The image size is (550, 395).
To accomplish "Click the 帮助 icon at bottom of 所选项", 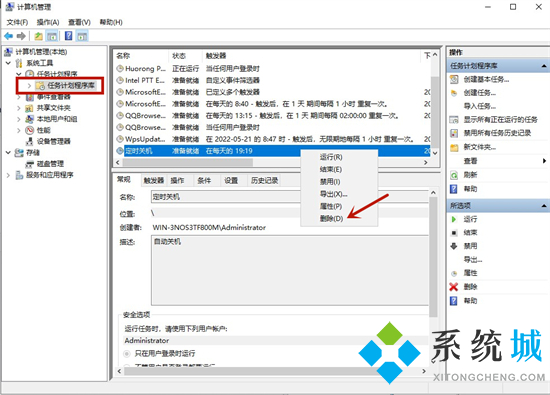I will (x=454, y=301).
